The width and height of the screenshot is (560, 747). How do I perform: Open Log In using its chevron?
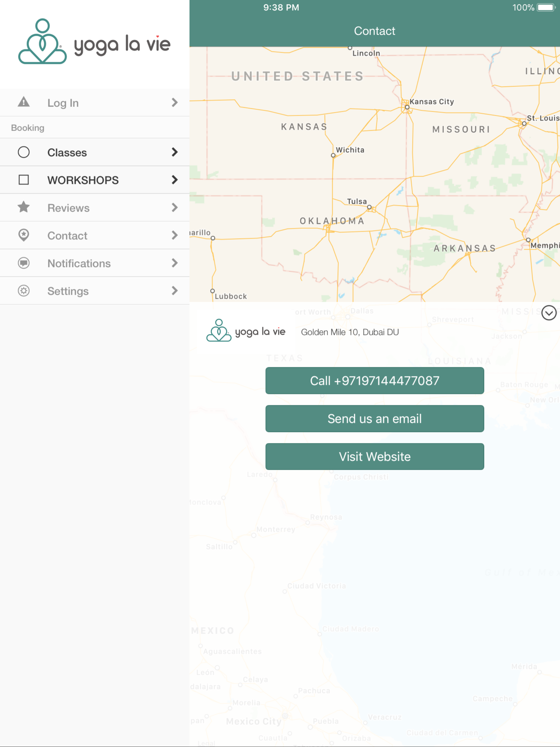click(x=175, y=102)
